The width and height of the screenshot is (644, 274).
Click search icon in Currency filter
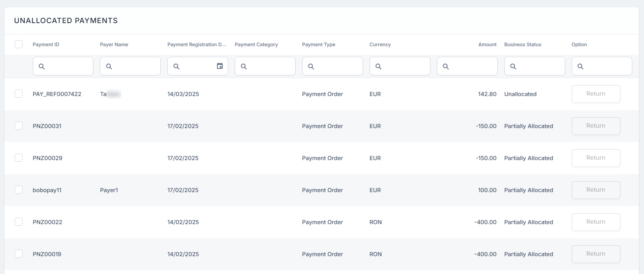(x=379, y=66)
